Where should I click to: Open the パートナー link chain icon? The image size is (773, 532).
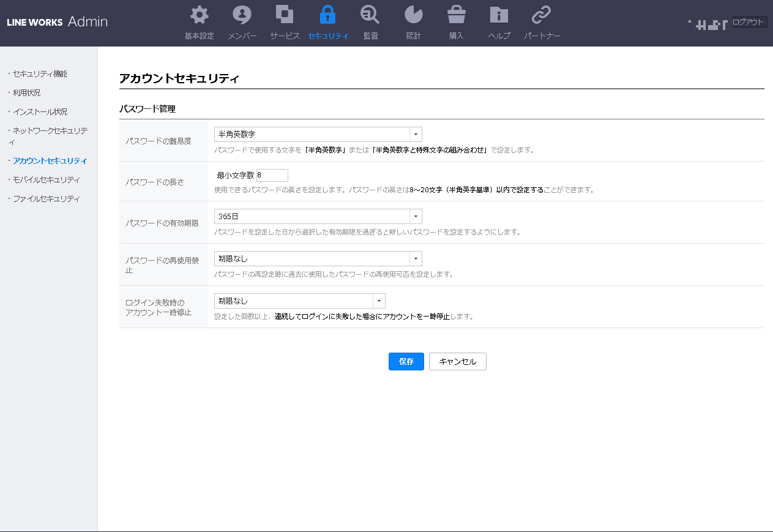pyautogui.click(x=542, y=15)
